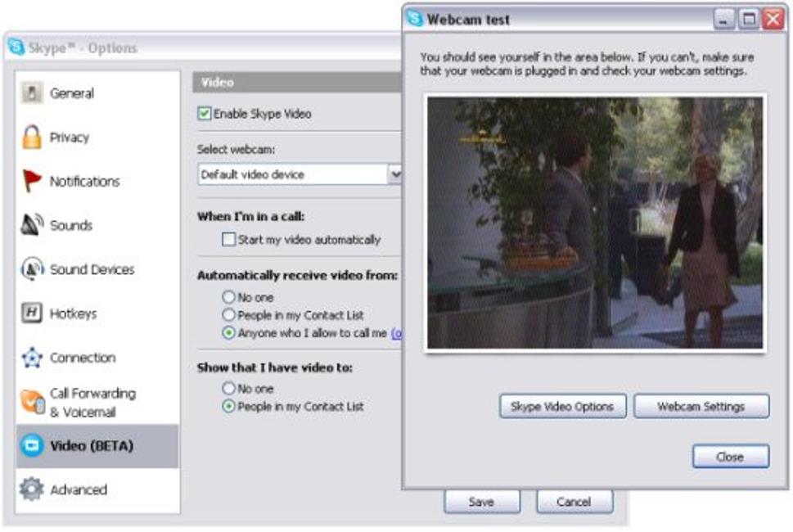
Task: Select Anyone who I allow to call me
Action: (228, 333)
